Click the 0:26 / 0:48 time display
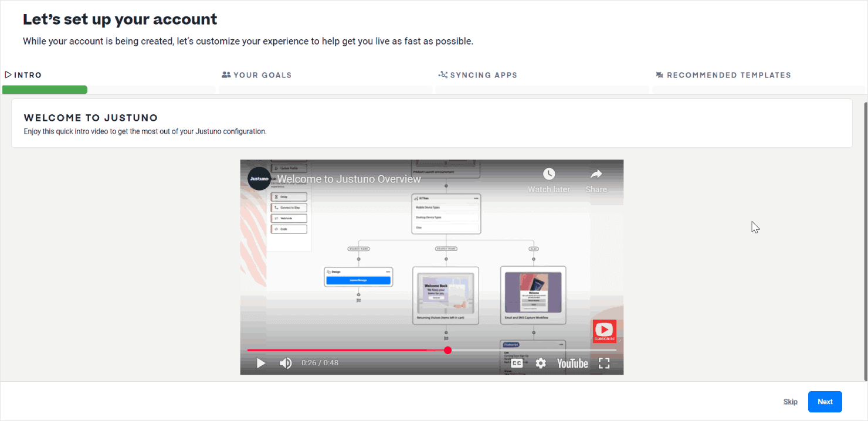This screenshot has width=868, height=421. point(320,363)
